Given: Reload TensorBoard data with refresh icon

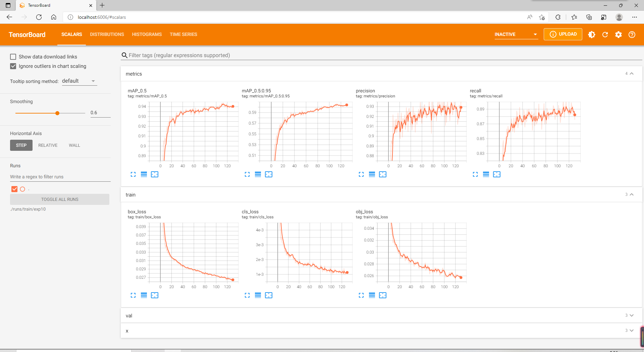Looking at the screenshot, I should tap(605, 35).
